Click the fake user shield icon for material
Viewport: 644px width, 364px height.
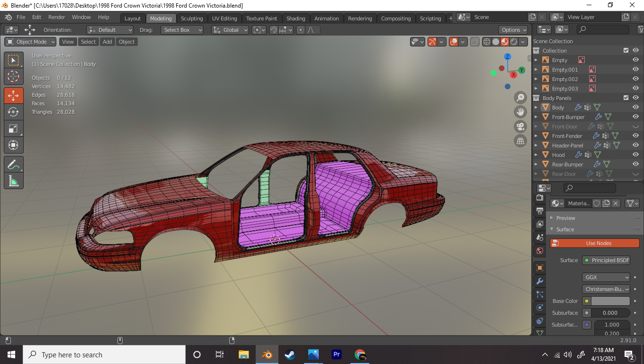597,203
